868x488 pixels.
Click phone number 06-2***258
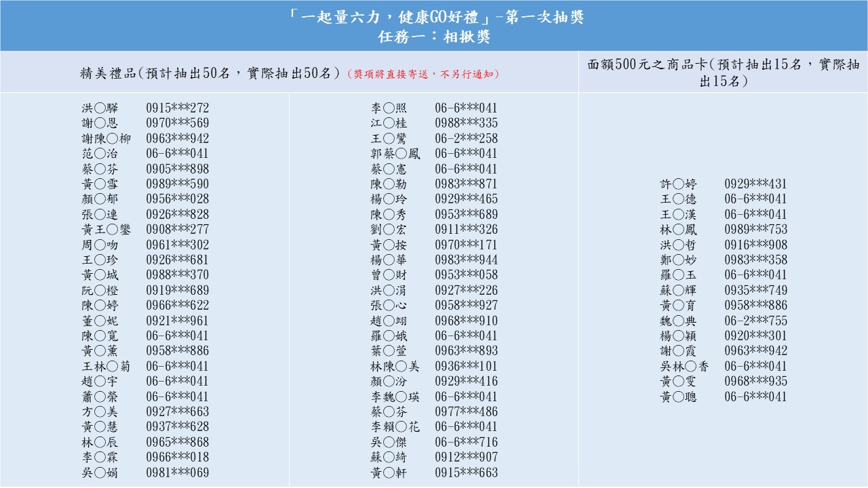[x=466, y=138]
